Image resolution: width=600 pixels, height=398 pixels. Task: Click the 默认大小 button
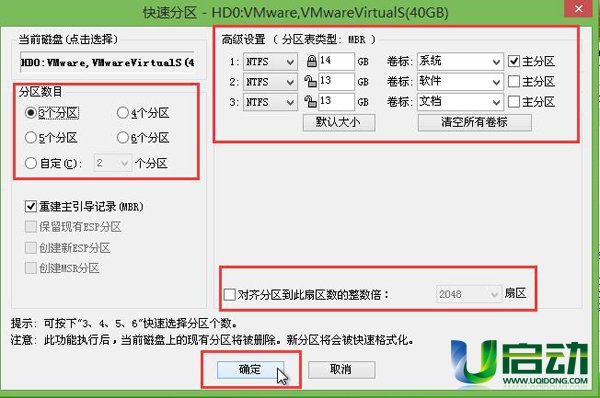339,122
